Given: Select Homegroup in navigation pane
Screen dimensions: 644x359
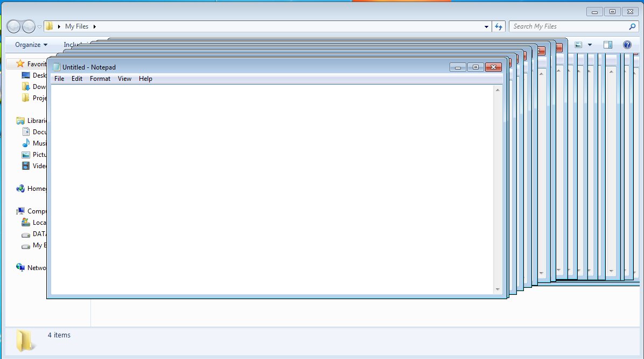Looking at the screenshot, I should (x=31, y=188).
